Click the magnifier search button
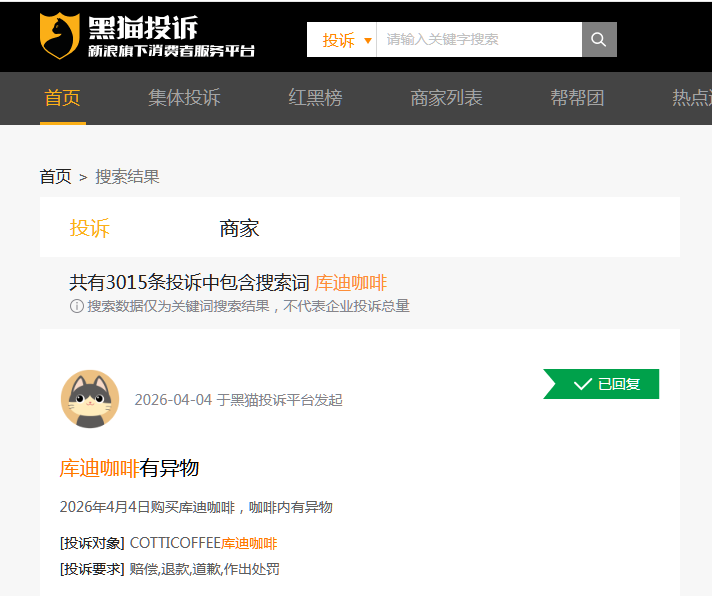The height and width of the screenshot is (596, 712). [x=599, y=39]
